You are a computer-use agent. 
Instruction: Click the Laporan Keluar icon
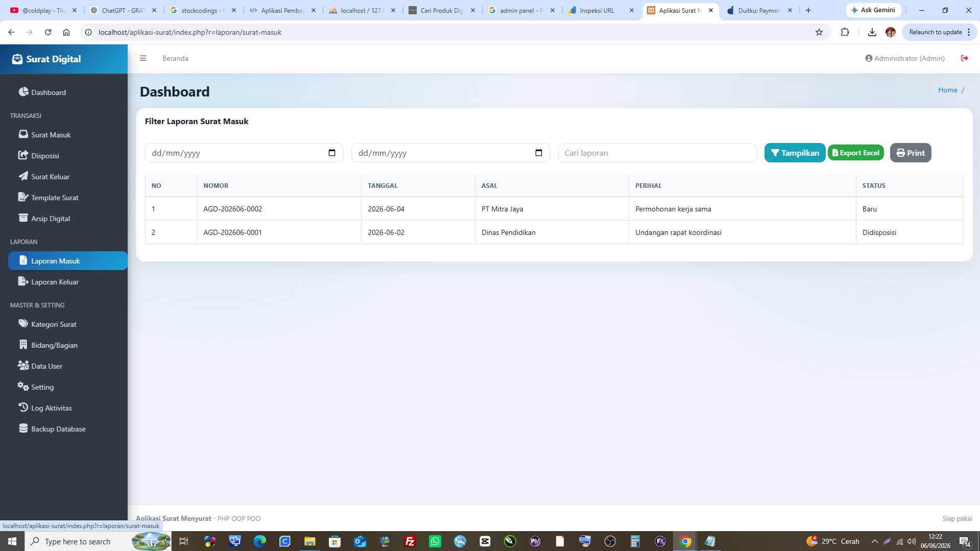coord(23,281)
